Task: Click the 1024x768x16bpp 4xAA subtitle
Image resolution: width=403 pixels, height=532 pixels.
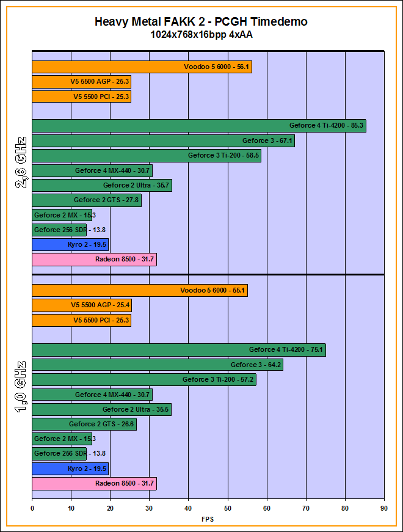Action: coord(201,35)
